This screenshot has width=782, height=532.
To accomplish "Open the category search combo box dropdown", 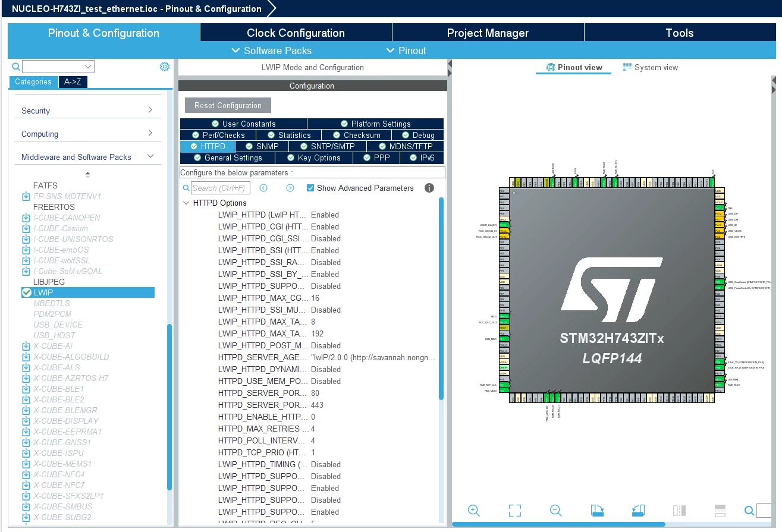I will pyautogui.click(x=89, y=67).
